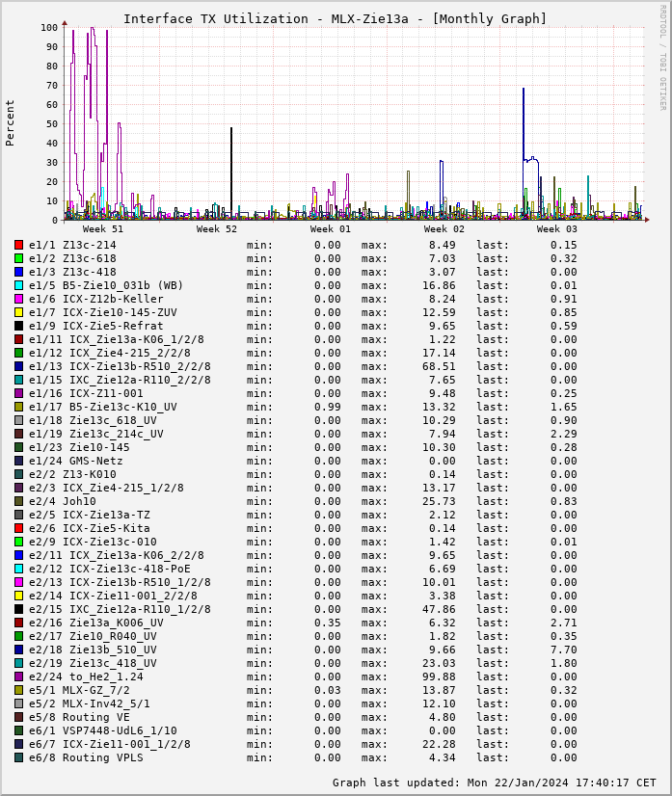
Task: Click the olive swatch for e5/1 MLX-GZ_7/2
Action: 18,690
